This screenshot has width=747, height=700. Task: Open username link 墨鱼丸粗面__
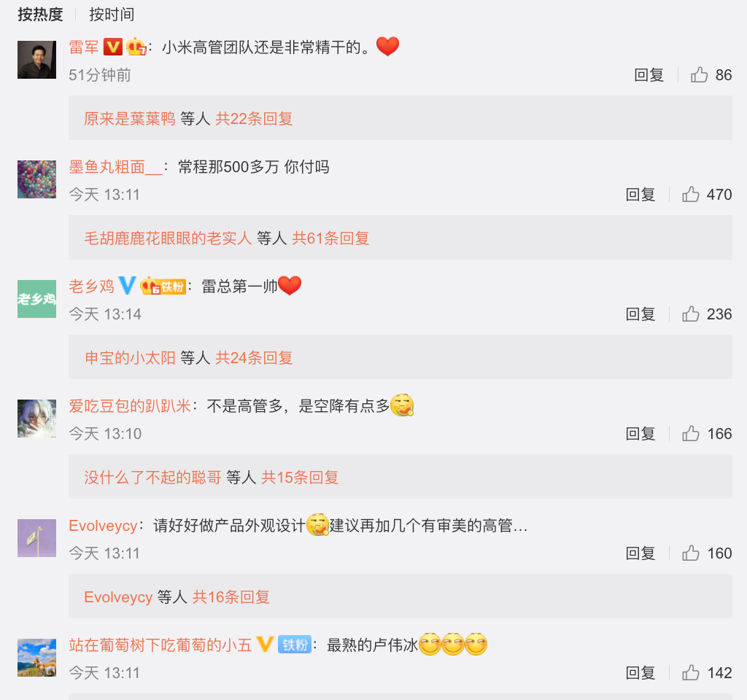116,167
